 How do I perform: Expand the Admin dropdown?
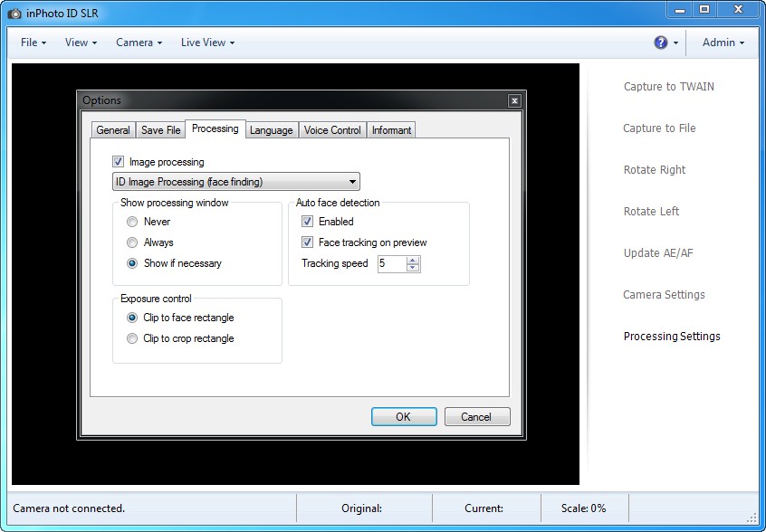723,43
